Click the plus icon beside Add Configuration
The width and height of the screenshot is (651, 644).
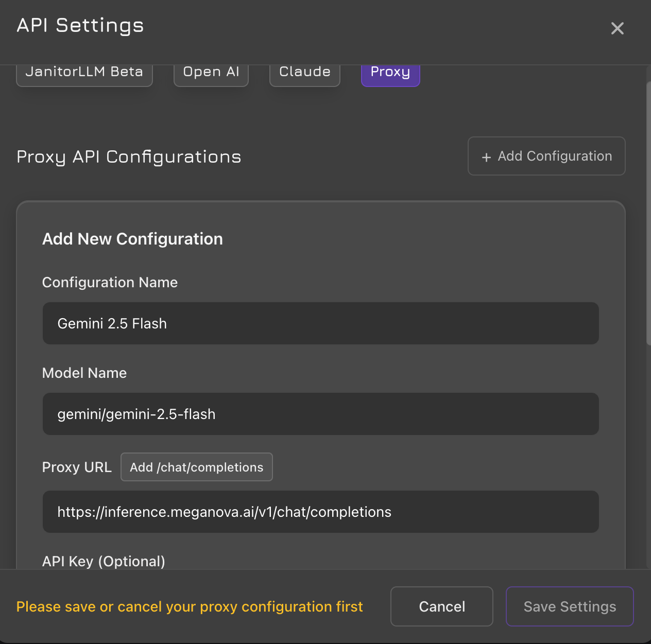[x=486, y=157]
